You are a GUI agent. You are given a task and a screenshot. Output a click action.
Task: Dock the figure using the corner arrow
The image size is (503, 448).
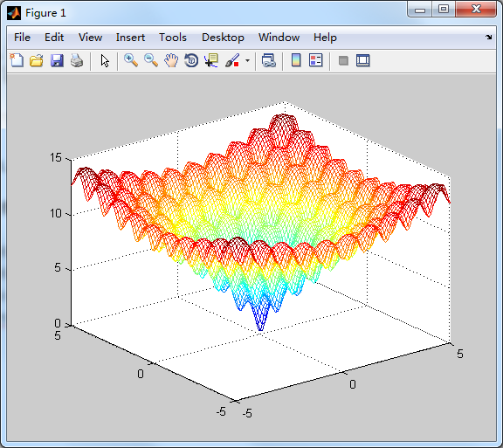(488, 38)
